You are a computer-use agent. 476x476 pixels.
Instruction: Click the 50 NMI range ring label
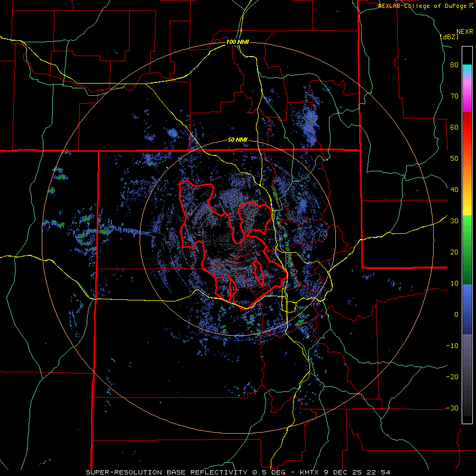point(237,140)
